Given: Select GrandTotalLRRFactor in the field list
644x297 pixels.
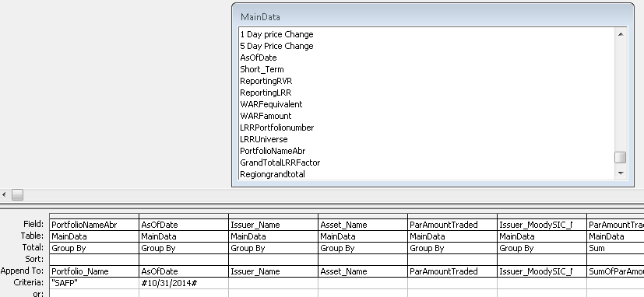Looking at the screenshot, I should coord(280,162).
